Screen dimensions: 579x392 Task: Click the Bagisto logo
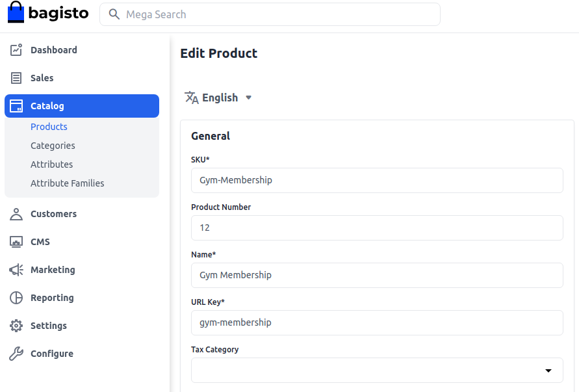(47, 12)
